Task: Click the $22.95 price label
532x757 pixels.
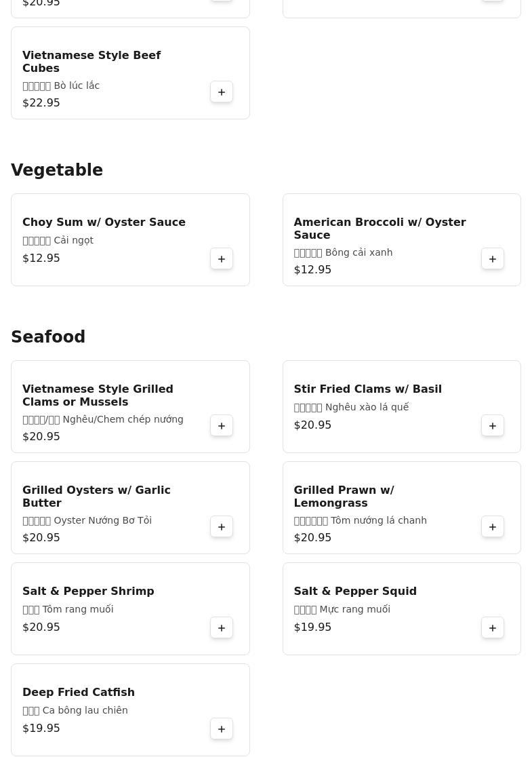Action: tap(41, 103)
